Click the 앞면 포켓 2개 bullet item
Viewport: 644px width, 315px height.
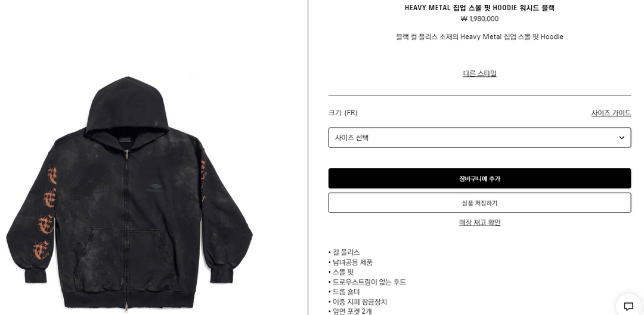351,311
